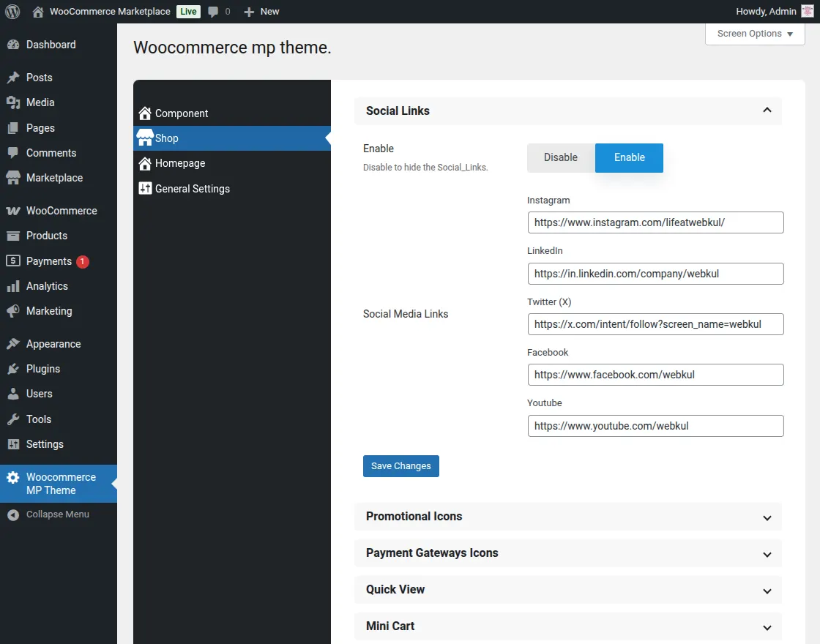Click the Homepage house icon

click(145, 164)
